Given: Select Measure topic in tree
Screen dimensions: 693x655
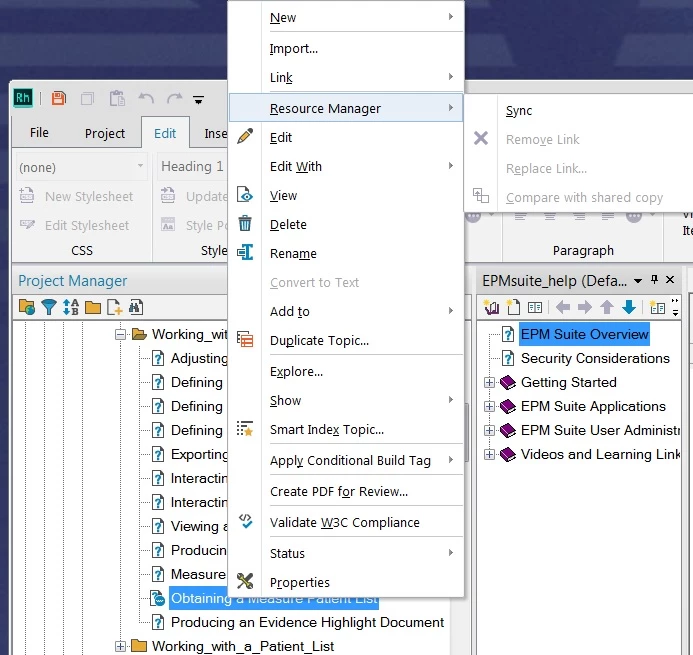Looking at the screenshot, I should [x=198, y=574].
